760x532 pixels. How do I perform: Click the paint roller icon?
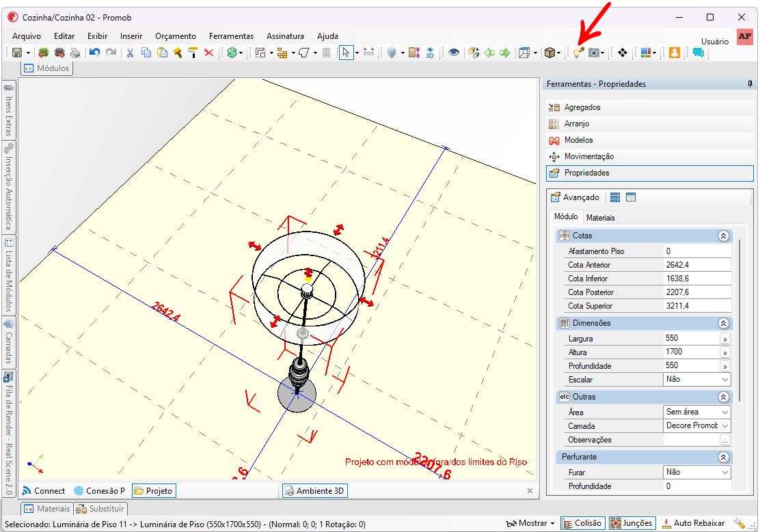193,53
